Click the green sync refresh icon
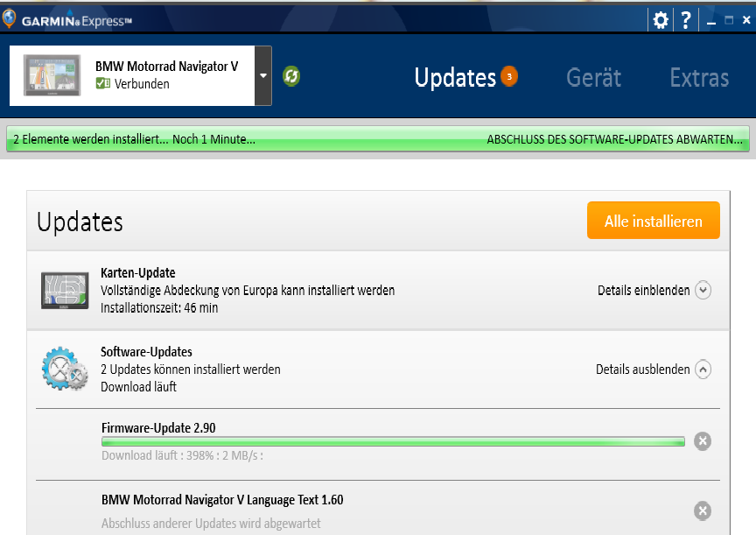756x535 pixels. tap(291, 76)
